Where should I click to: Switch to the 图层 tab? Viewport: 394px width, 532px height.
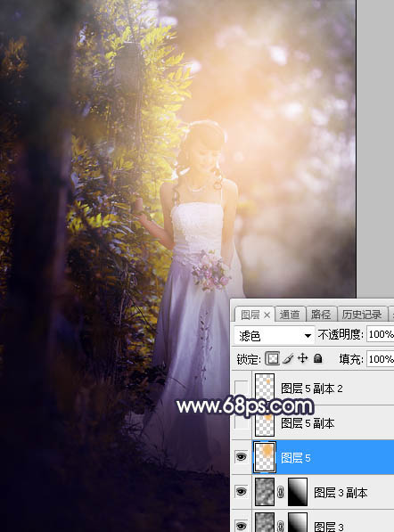pyautogui.click(x=250, y=315)
